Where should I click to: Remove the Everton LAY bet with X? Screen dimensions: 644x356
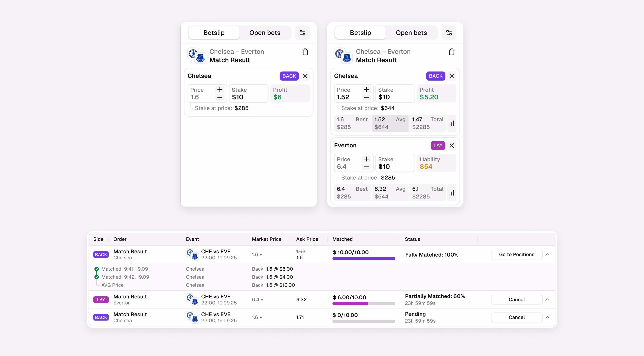tap(451, 146)
